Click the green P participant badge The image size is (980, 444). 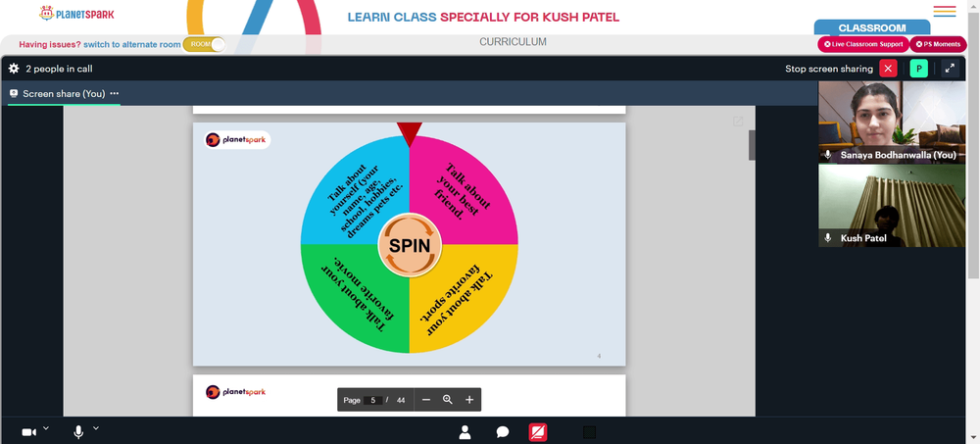[x=919, y=69]
